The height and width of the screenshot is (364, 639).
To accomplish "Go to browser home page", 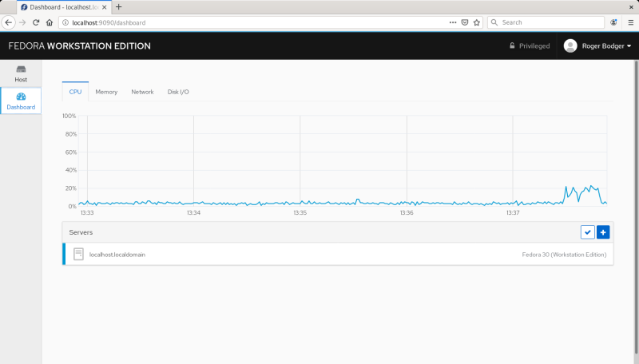I will (50, 22).
